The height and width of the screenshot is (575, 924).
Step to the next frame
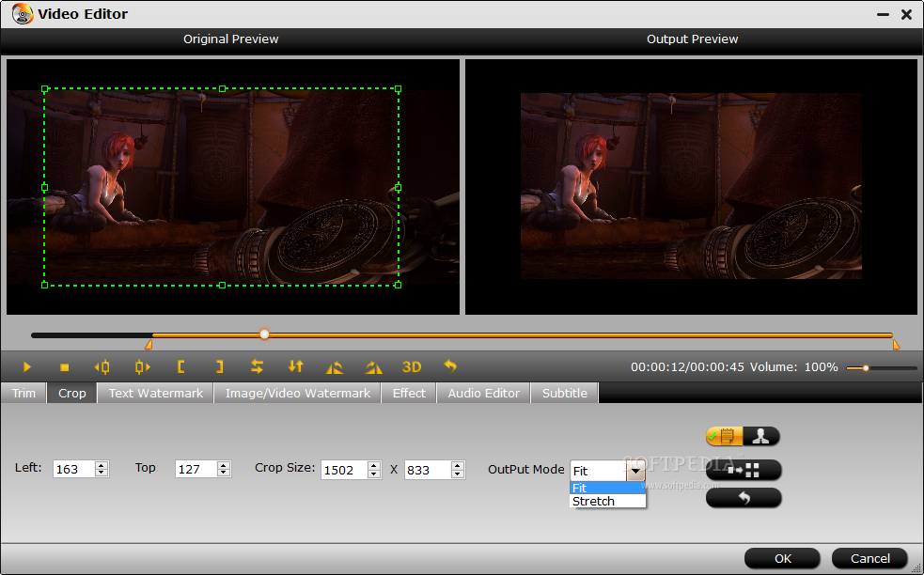142,367
